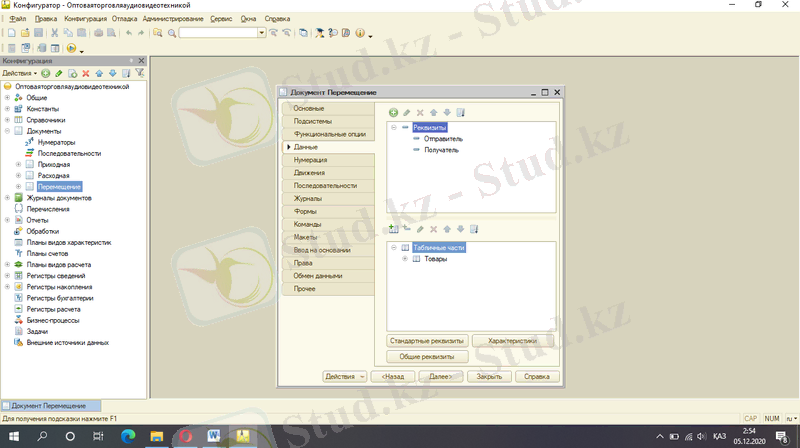Open the Действия dropdown in document dialog

(343, 376)
